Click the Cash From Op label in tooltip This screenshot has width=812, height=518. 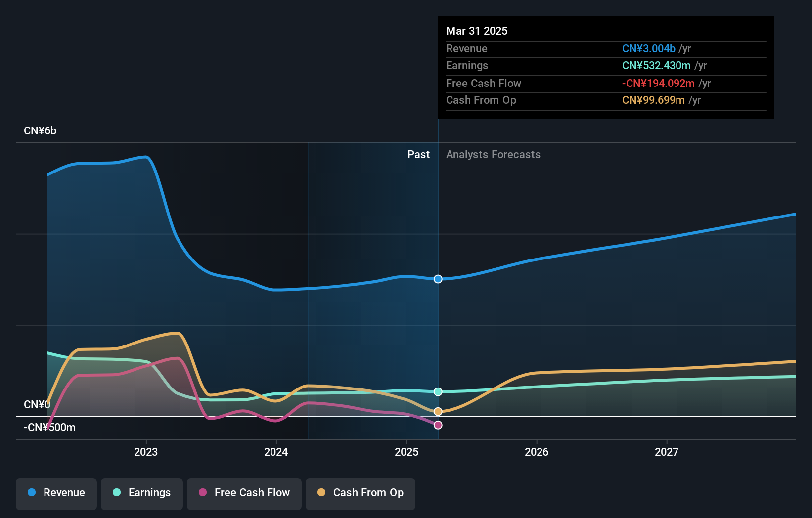click(481, 100)
